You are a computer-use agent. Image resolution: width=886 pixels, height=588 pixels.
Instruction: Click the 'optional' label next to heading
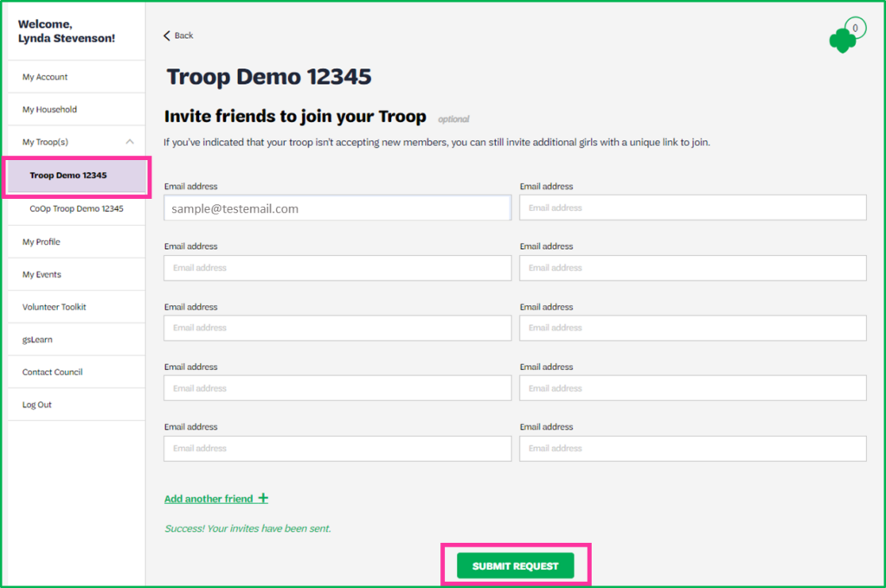point(453,119)
